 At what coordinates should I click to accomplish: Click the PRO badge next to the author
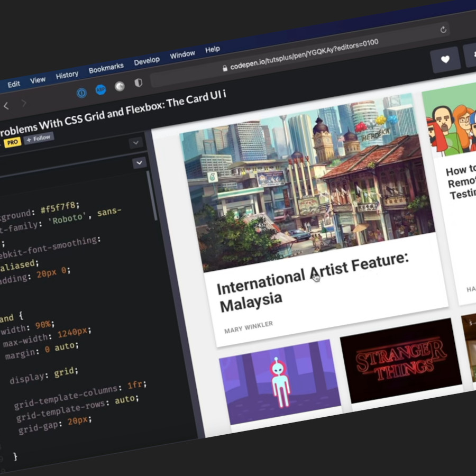click(13, 142)
